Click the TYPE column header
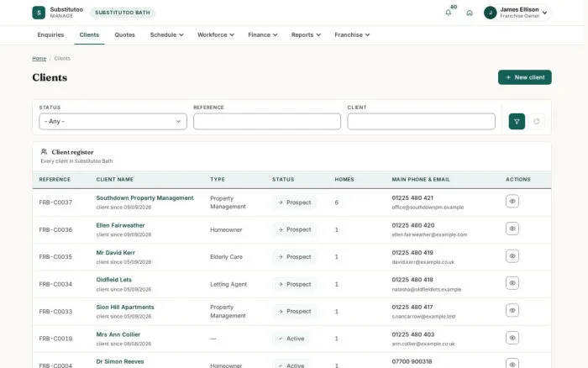This screenshot has width=588, height=368. (218, 180)
